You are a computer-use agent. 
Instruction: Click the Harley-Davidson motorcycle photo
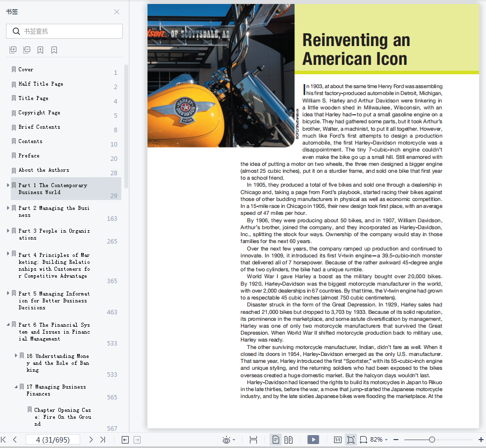[221, 75]
